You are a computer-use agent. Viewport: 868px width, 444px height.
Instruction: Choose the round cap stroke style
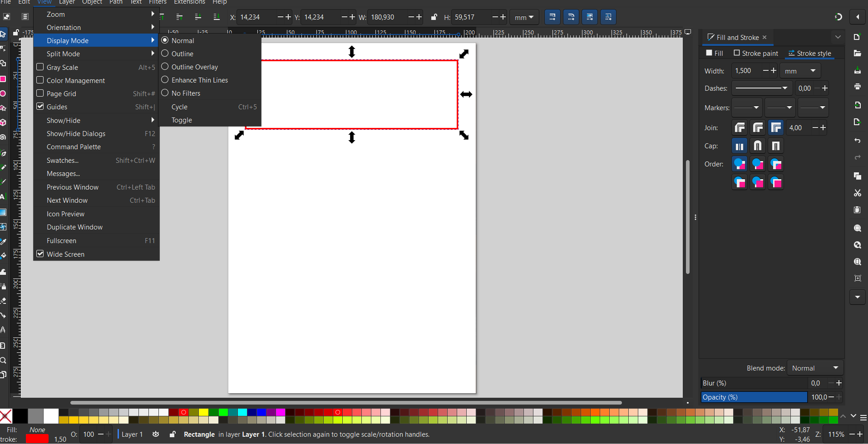758,146
